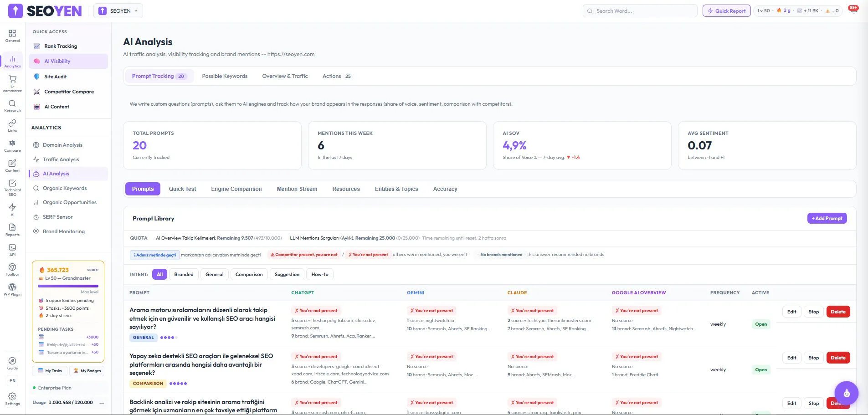Toggle Open status for the 'Yapay zeka destekli' prompt

pos(761,370)
